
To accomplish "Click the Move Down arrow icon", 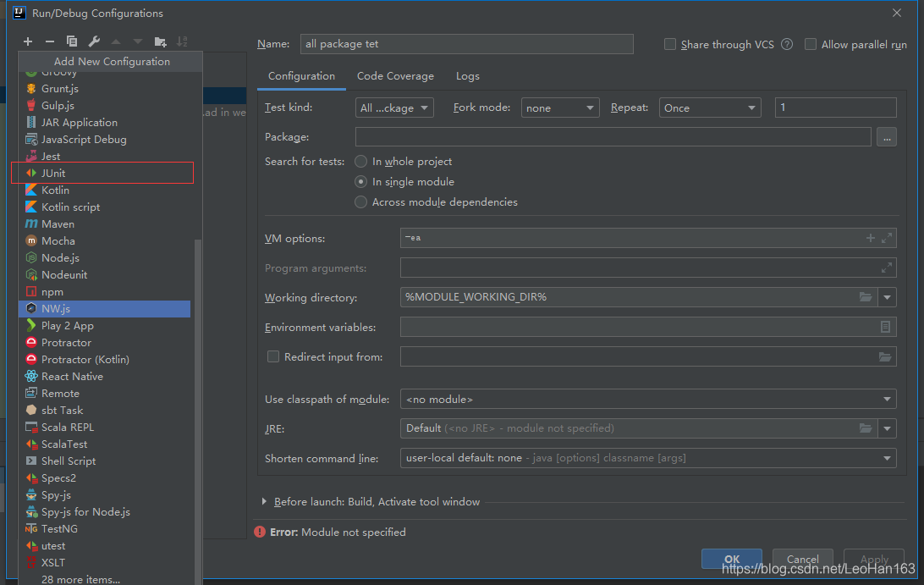I will [x=138, y=41].
